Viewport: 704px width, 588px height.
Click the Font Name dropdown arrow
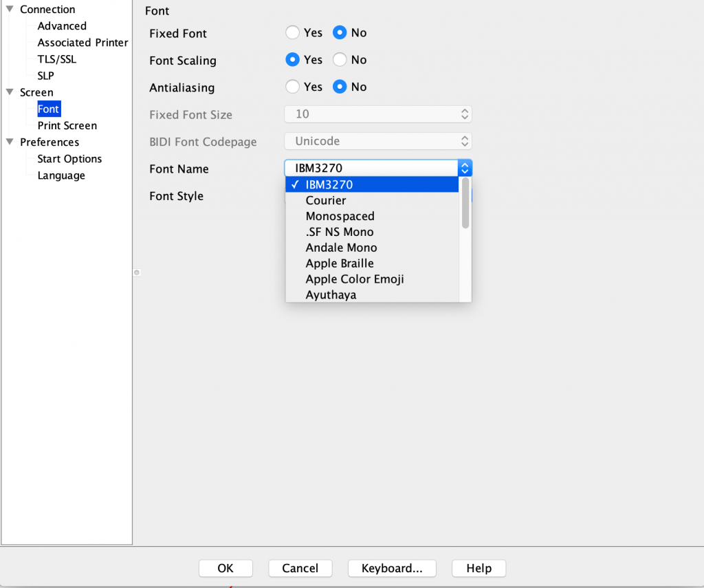pyautogui.click(x=465, y=168)
